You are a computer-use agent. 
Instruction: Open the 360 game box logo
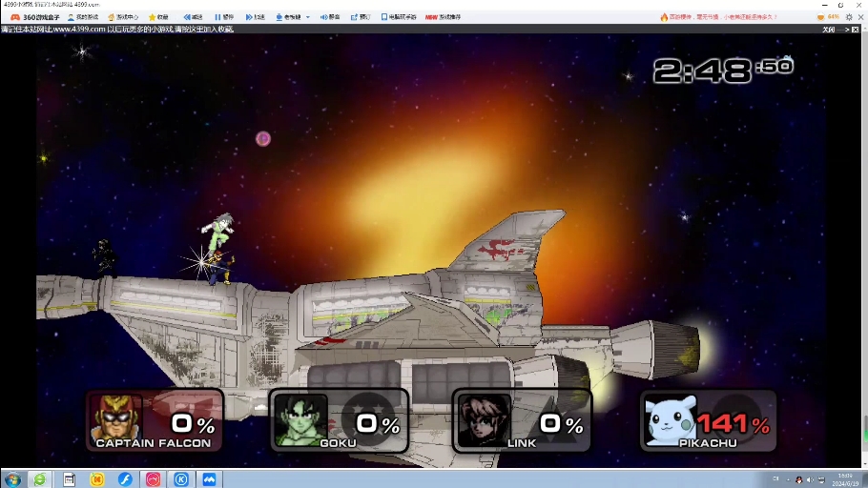(35, 17)
